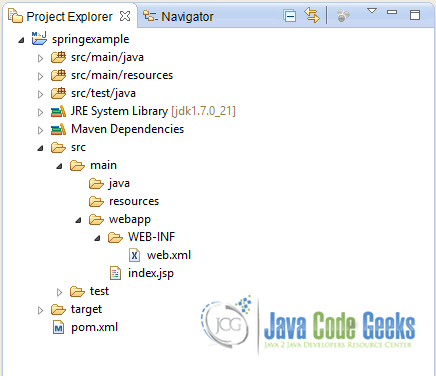Select the WEB-INF folder name
Screen dimensions: 436x380
[x=151, y=237]
